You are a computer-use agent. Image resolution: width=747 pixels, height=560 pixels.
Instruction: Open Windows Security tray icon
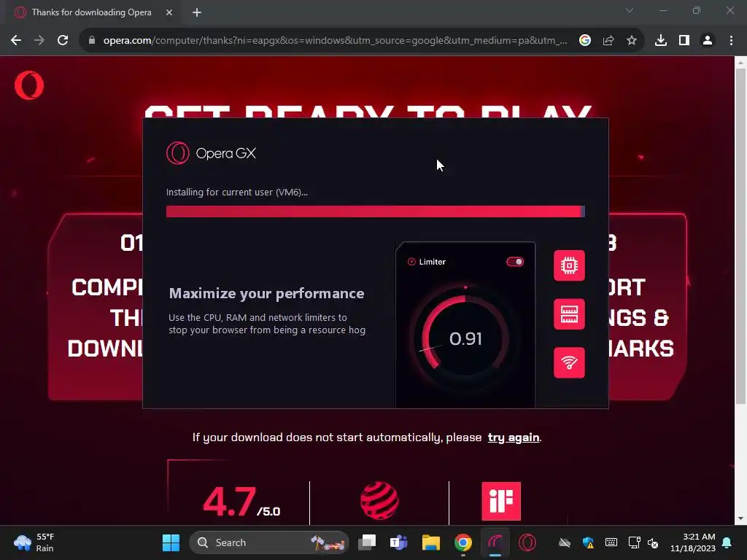click(x=589, y=542)
